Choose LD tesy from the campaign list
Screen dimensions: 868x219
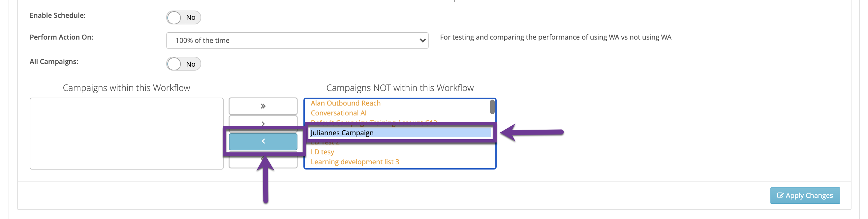pyautogui.click(x=322, y=152)
